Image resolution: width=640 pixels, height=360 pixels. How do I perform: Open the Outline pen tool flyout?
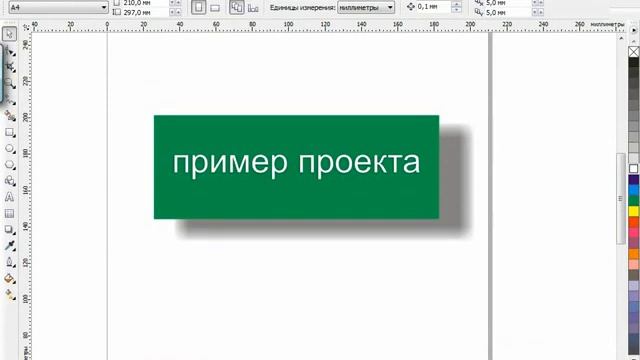pyautogui.click(x=9, y=262)
